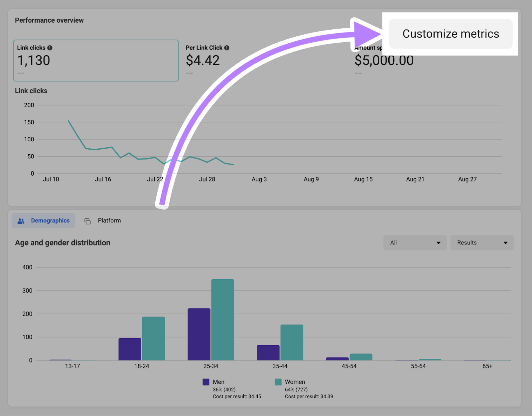Click the people icon on the Demographics tab
Viewport: 532px width, 416px height.
click(21, 220)
